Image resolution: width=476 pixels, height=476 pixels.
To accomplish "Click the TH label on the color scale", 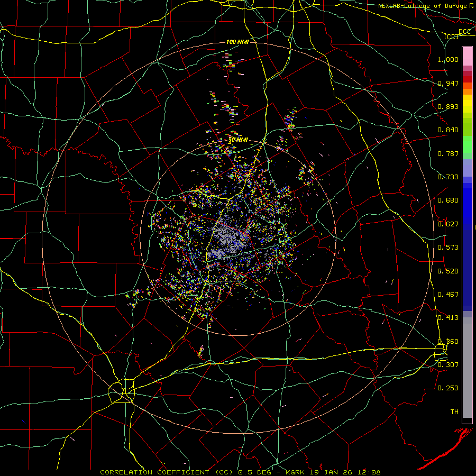I will click(454, 412).
